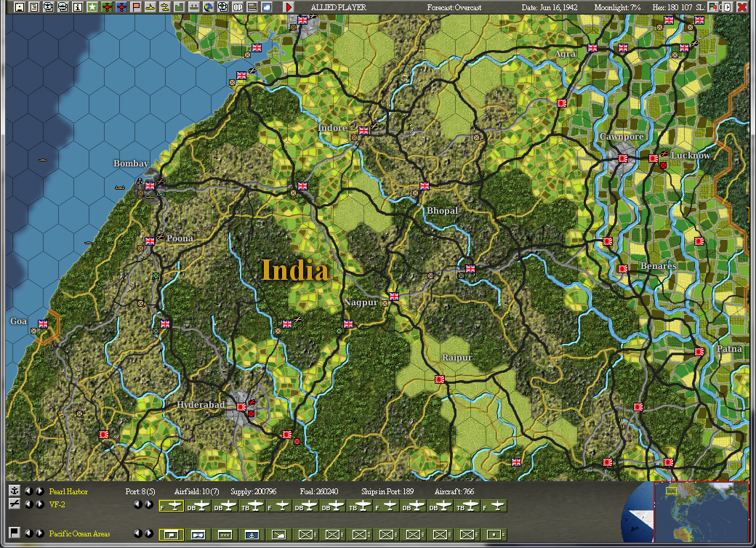Click the striped bars toolbar icon

click(252, 7)
